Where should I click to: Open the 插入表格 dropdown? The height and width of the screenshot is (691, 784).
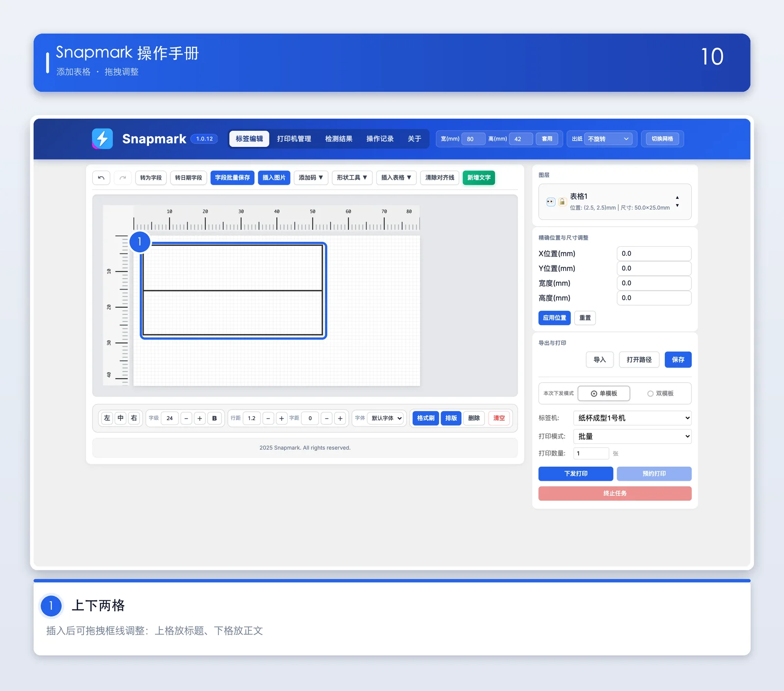pyautogui.click(x=396, y=178)
